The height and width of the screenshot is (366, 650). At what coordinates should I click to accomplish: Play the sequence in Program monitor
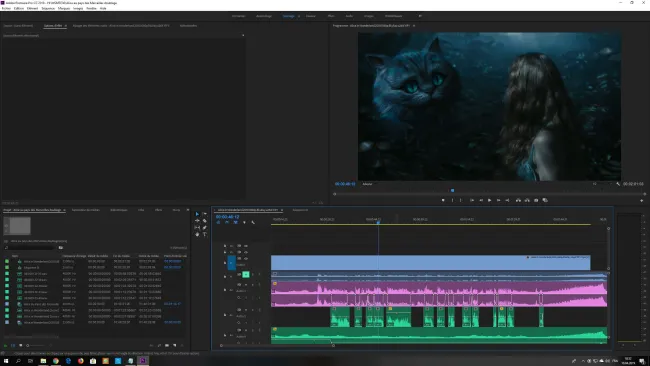[490, 200]
